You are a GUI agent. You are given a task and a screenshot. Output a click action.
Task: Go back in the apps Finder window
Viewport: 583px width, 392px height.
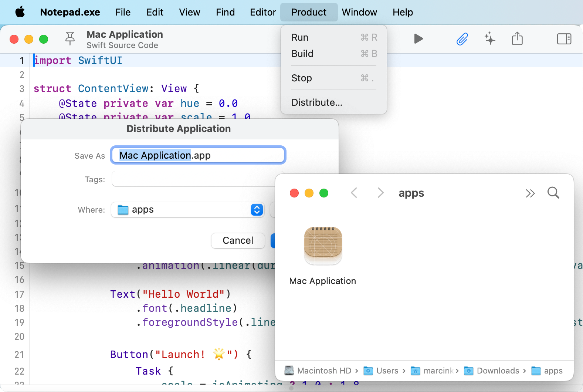[x=354, y=193]
